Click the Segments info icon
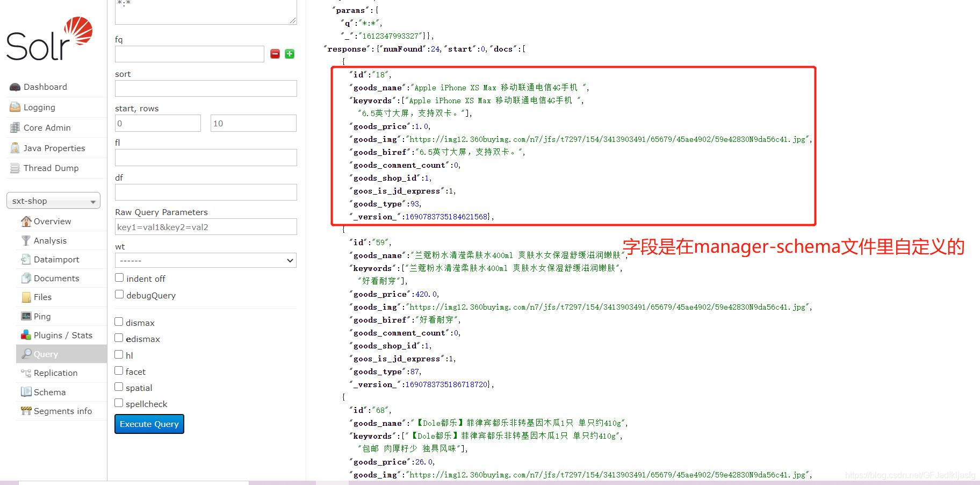The width and height of the screenshot is (980, 485). (26, 411)
